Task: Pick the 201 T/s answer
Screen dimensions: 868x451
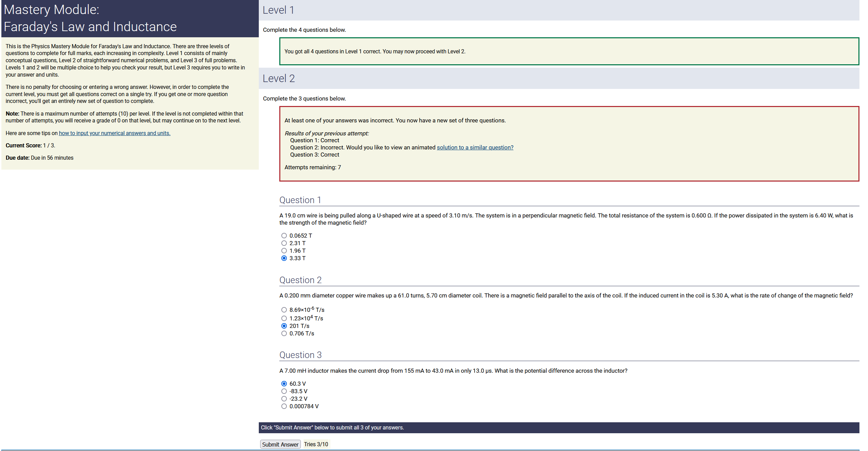Action: (284, 326)
